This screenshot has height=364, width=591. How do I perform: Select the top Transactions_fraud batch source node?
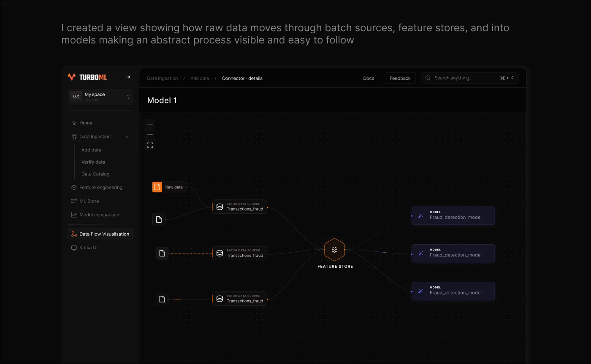click(239, 207)
